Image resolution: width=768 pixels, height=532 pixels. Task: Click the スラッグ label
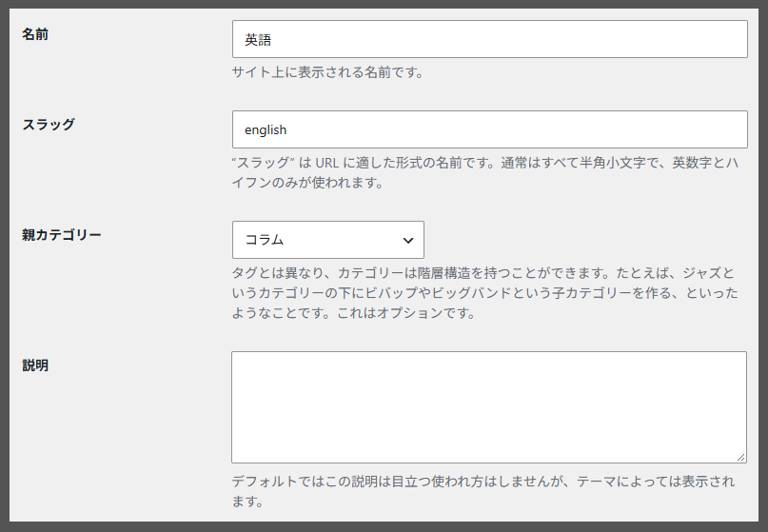[x=49, y=125]
